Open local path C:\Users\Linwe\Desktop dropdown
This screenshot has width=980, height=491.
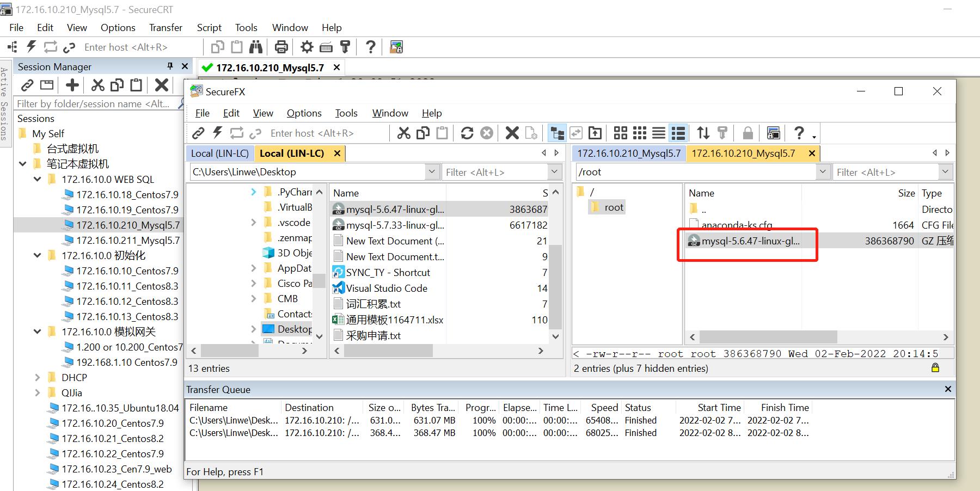432,172
